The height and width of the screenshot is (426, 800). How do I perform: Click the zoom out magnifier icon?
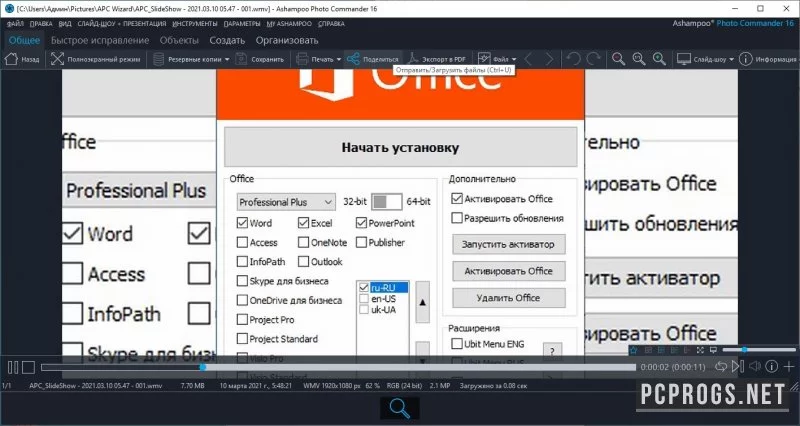(x=618, y=59)
